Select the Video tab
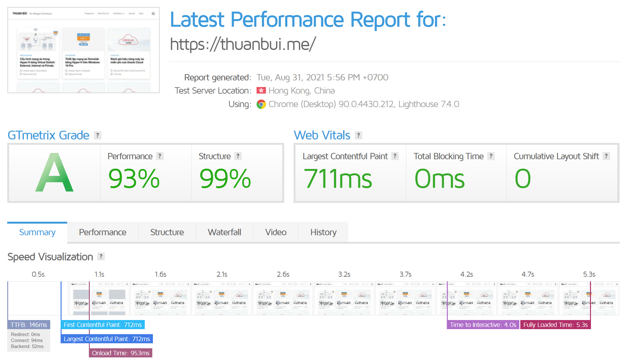Screen dimensions: 628x364 (276, 232)
